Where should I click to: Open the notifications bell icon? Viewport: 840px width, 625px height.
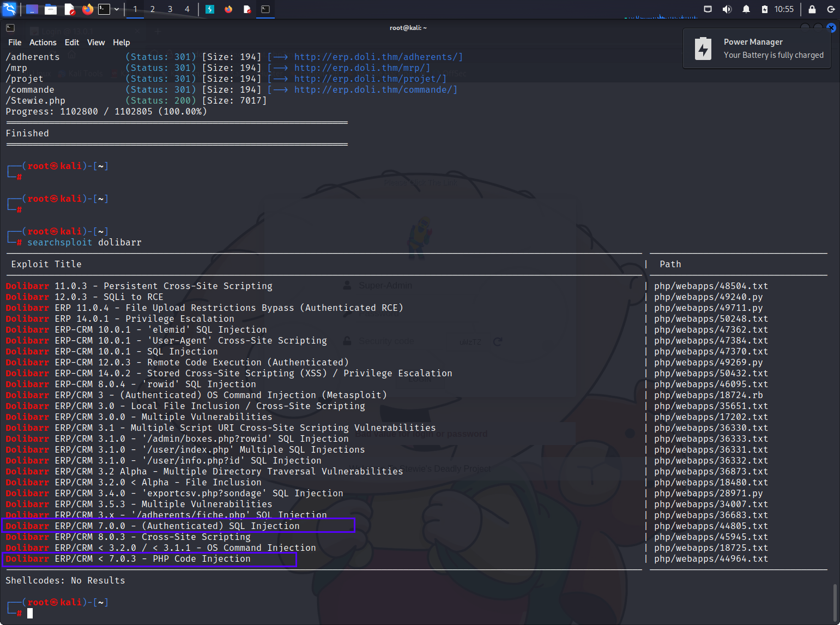coord(746,9)
